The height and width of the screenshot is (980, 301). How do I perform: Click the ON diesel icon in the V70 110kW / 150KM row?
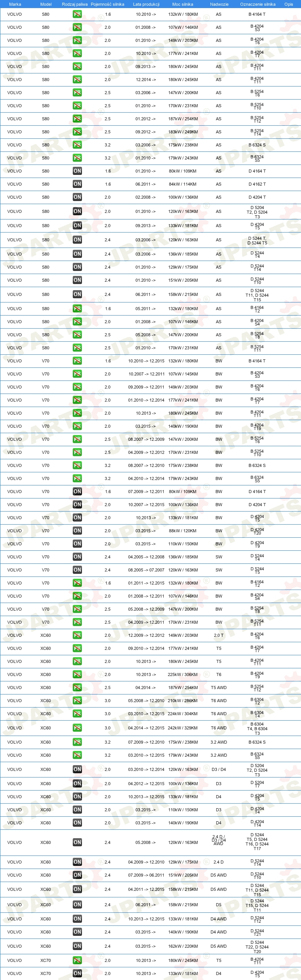point(77,544)
